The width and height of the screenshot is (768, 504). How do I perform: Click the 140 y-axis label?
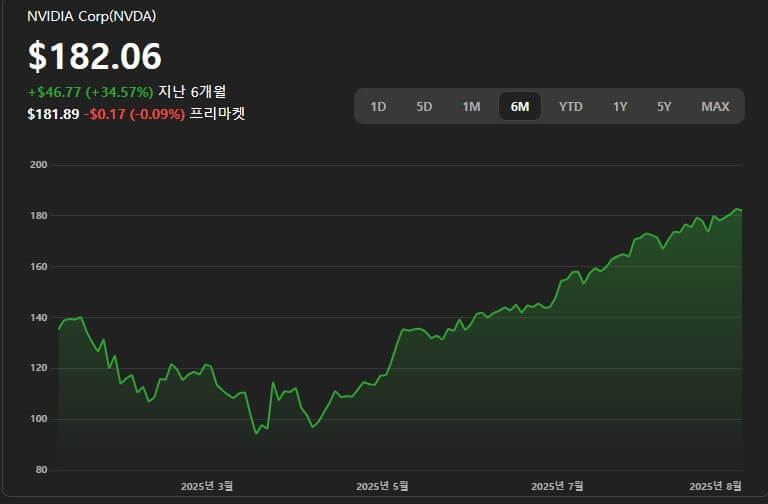39,317
